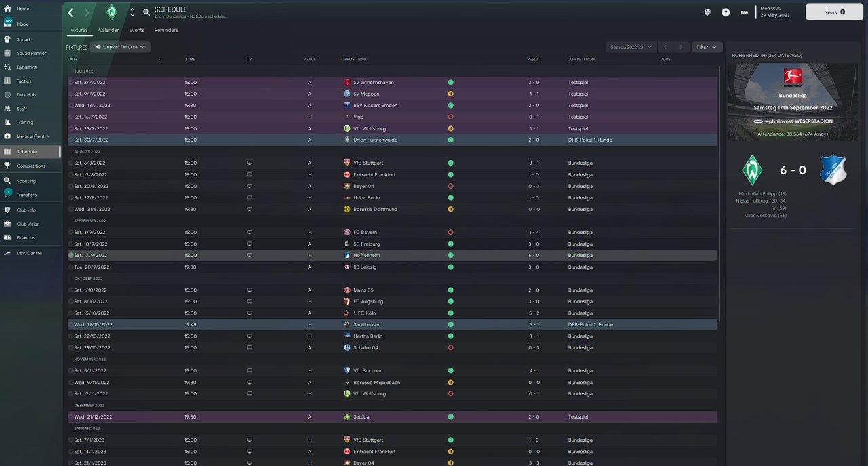Switch to the Calendar tab
This screenshot has width=868, height=466.
point(108,30)
